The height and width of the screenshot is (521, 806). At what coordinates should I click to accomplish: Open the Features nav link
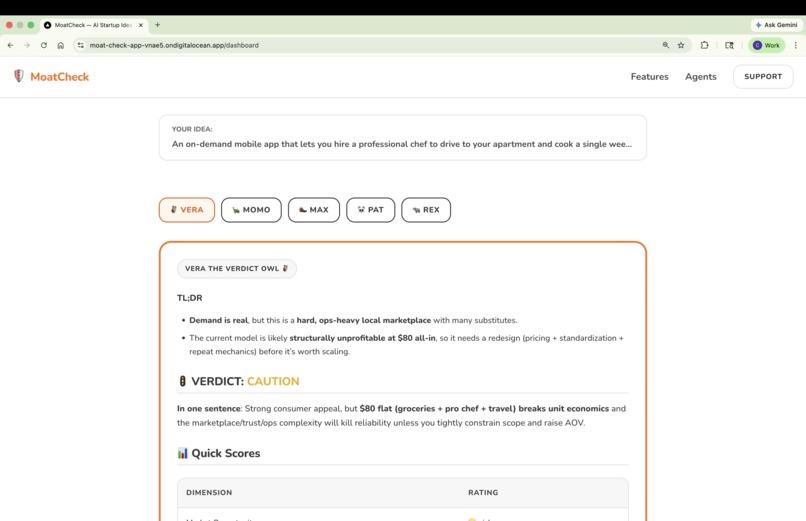click(x=650, y=77)
